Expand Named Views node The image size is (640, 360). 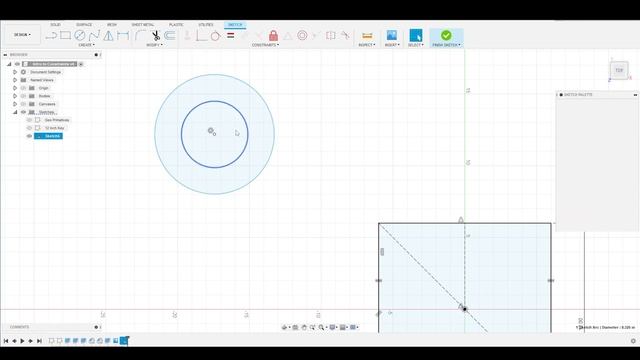point(15,80)
